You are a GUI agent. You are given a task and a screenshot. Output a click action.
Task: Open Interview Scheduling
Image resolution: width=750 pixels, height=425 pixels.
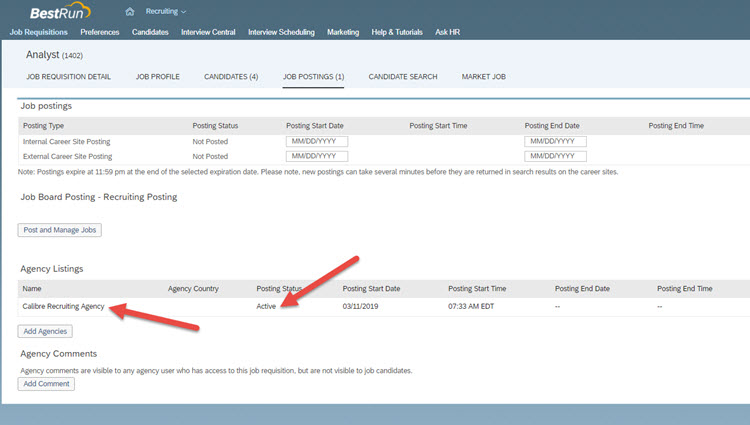point(281,32)
